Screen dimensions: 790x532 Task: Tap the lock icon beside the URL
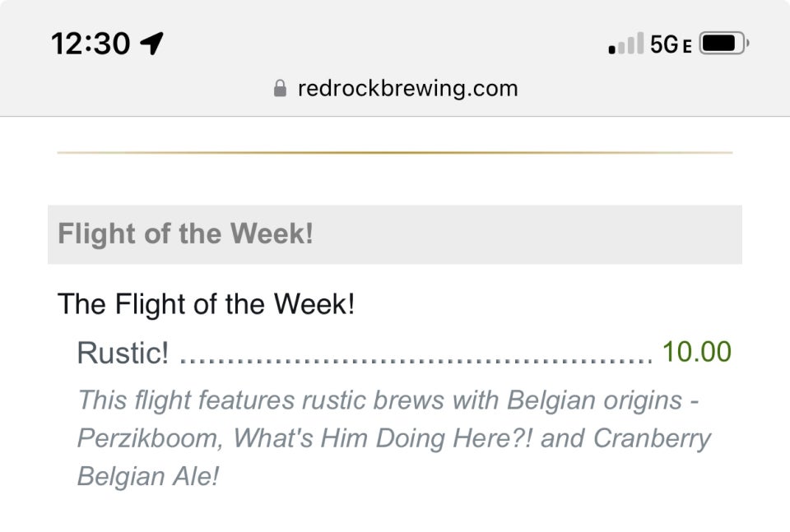pos(280,89)
